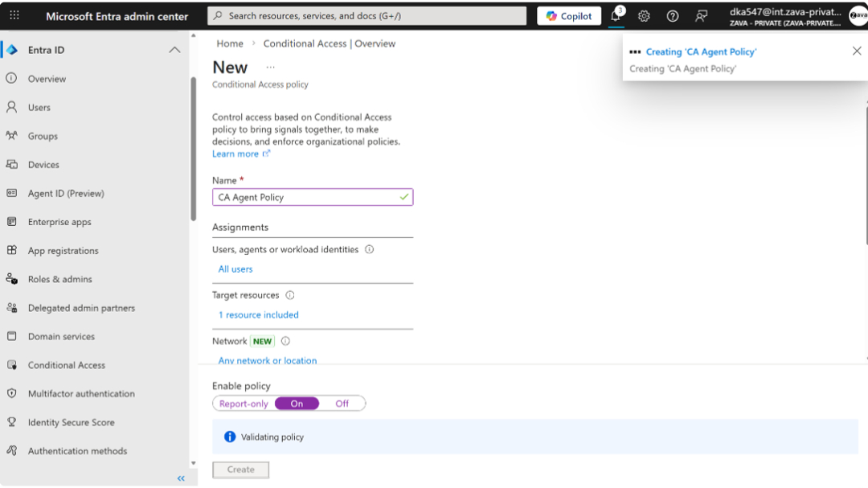Image resolution: width=868 pixels, height=488 pixels.
Task: Click the Copilot button
Action: 568,16
